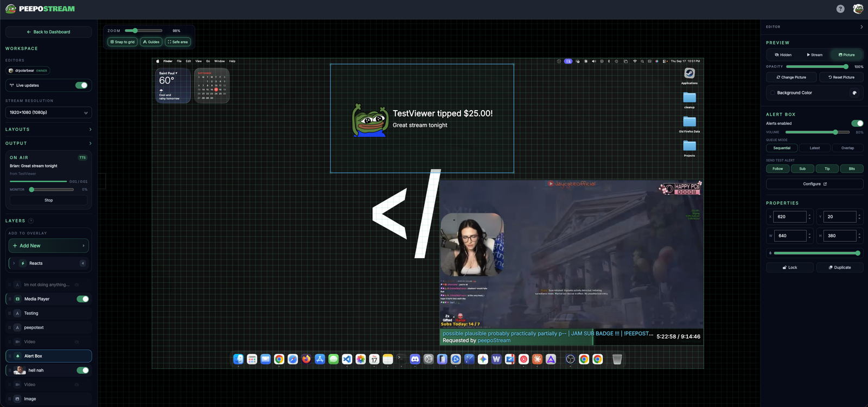This screenshot has height=407, width=868.
Task: Open the alert box Configure link
Action: (x=815, y=184)
